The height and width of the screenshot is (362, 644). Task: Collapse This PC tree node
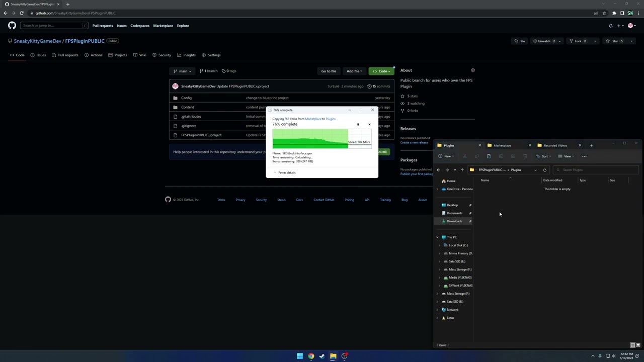coord(437,237)
